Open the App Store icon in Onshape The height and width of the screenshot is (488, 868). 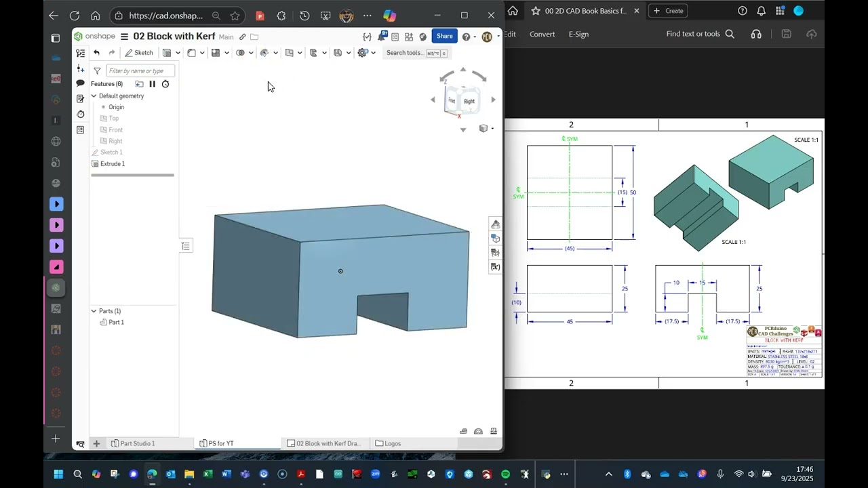pos(409,37)
